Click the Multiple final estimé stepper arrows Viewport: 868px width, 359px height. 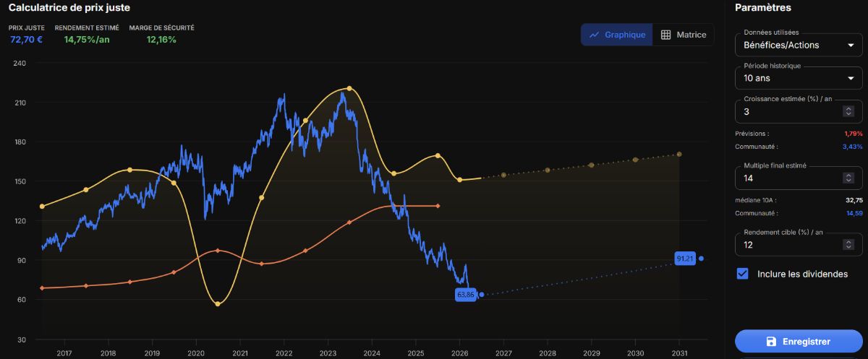point(849,178)
